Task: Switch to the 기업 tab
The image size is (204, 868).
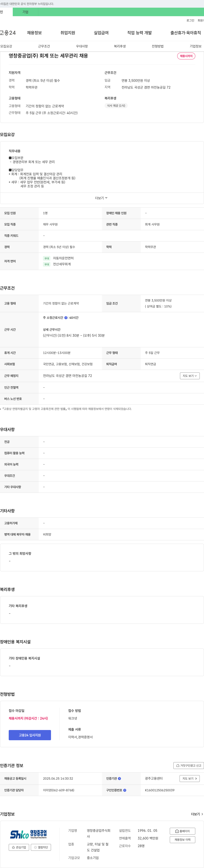Action: tap(25, 12)
